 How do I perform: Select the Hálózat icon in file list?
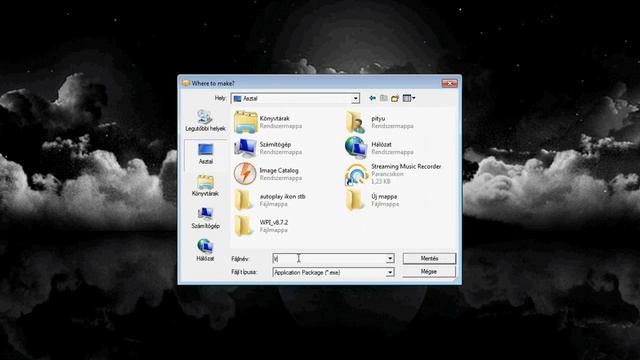[x=356, y=147]
